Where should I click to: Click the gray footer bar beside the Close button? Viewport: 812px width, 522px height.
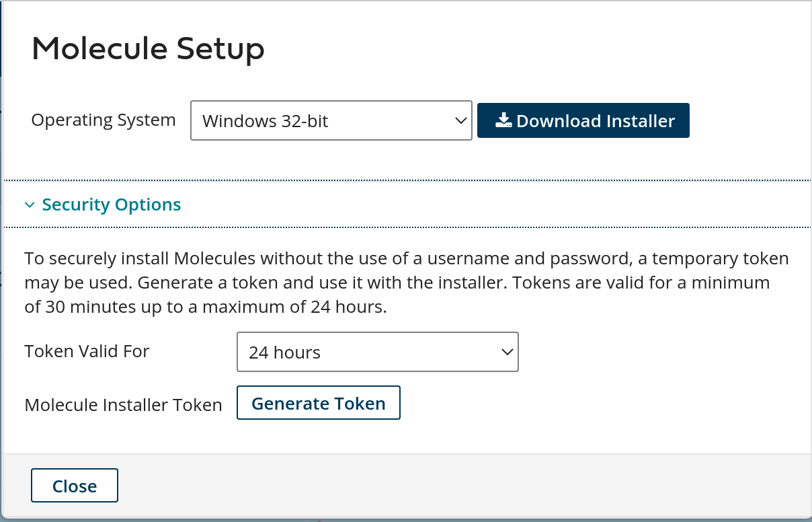point(464,485)
